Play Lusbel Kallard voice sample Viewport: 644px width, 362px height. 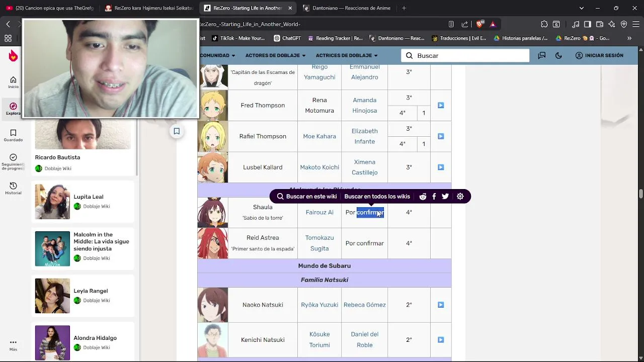click(x=441, y=167)
